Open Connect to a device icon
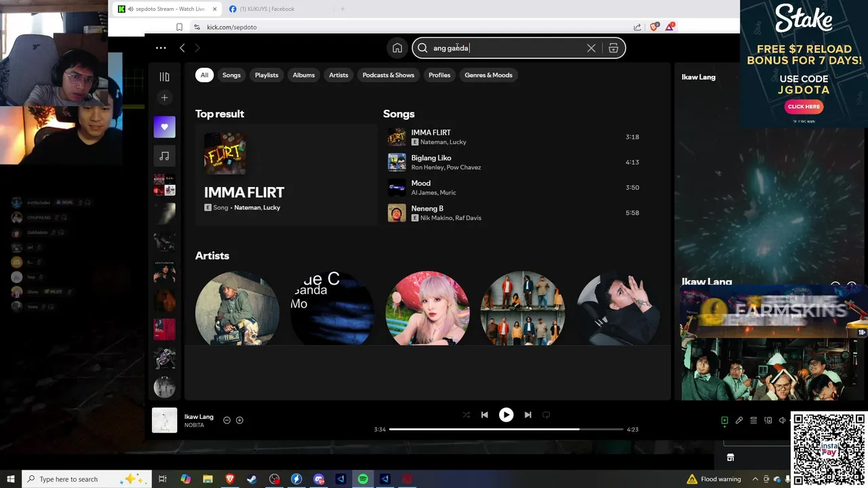868x488 pixels. click(768, 420)
